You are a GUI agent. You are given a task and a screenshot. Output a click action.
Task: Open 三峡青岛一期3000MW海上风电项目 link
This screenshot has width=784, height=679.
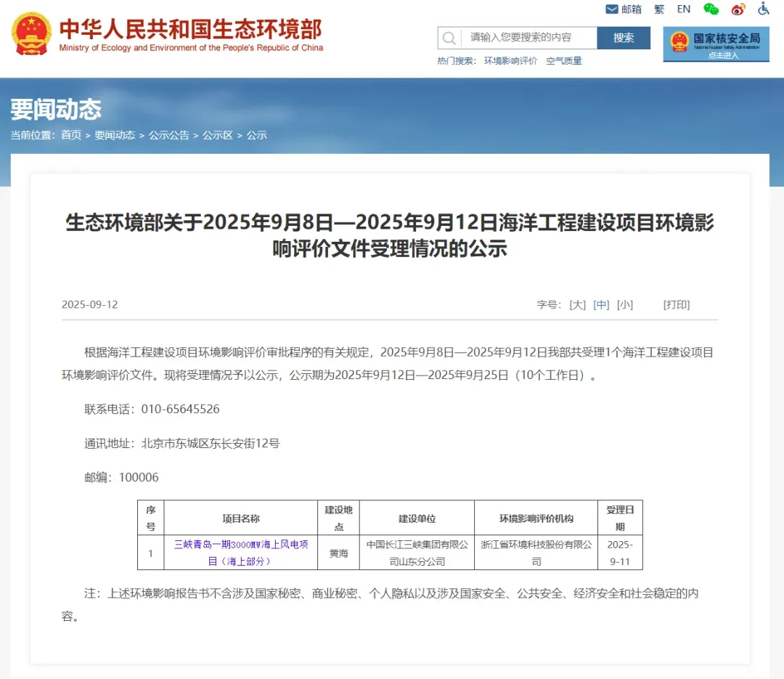(240, 553)
